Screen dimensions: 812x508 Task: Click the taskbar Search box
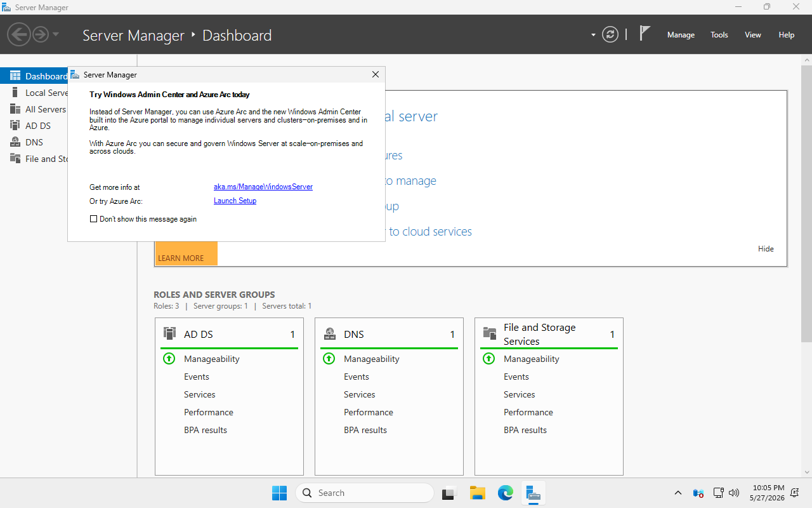coord(365,493)
